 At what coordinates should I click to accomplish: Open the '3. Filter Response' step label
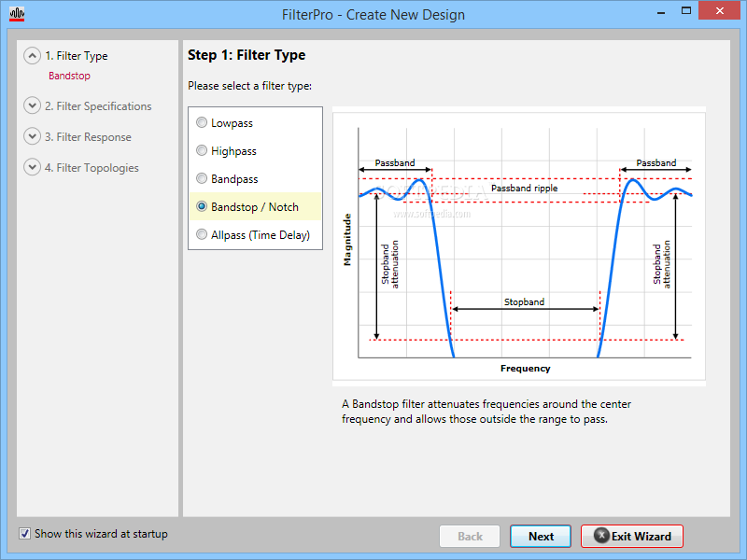88,136
